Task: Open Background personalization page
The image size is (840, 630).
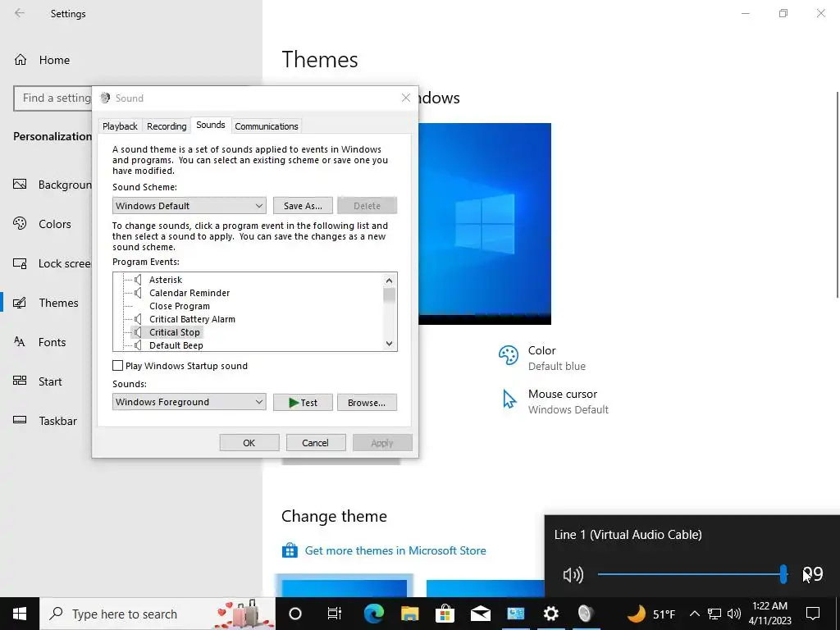Action: point(52,185)
